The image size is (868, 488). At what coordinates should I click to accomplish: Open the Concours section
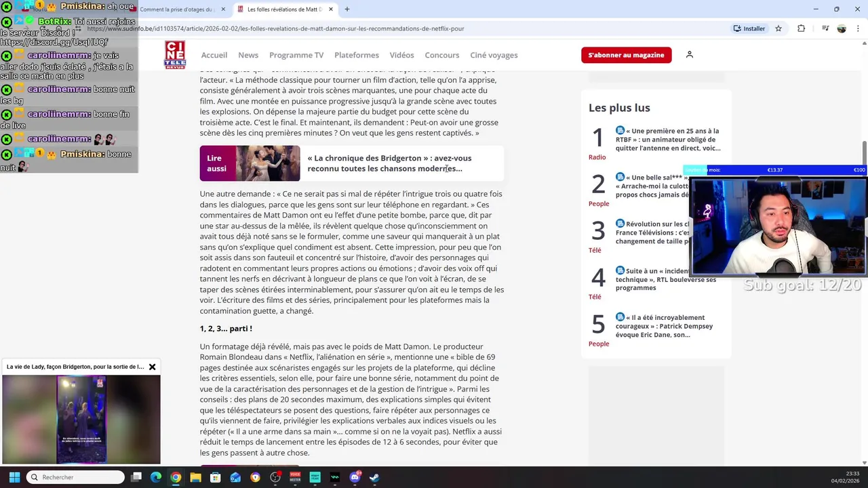point(442,55)
